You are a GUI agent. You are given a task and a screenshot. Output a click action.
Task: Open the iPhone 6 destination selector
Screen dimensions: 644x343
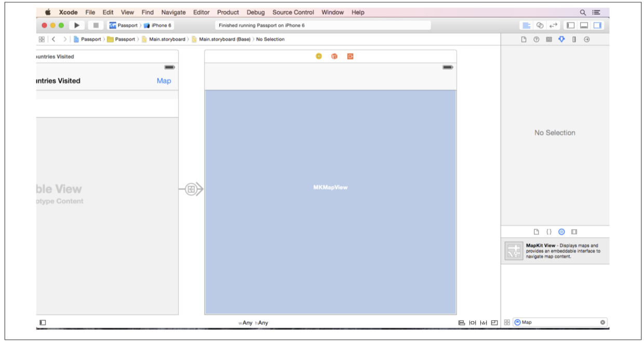pos(158,25)
